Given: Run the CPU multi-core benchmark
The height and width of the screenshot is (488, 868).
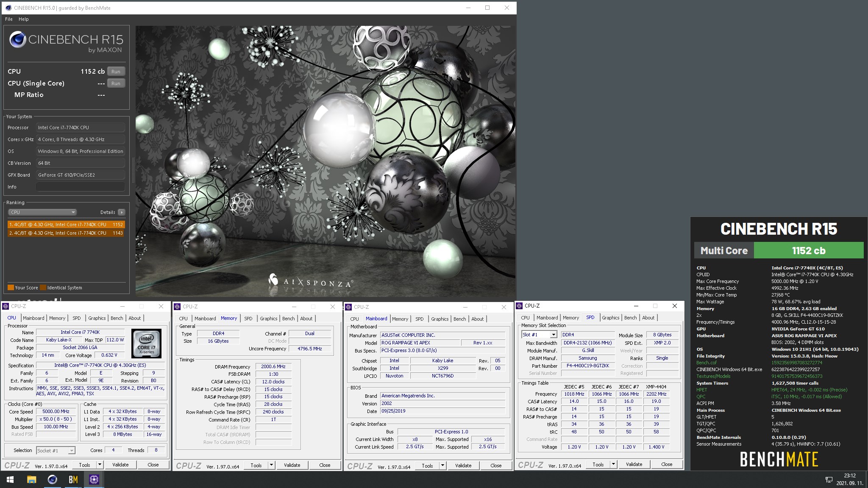Looking at the screenshot, I should tap(116, 72).
